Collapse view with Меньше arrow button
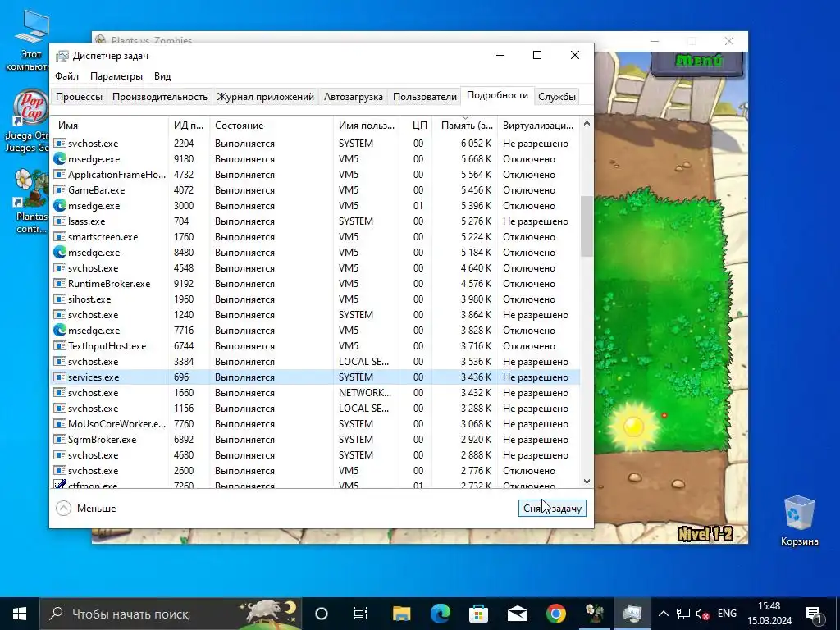Image resolution: width=840 pixels, height=630 pixels. coord(64,509)
